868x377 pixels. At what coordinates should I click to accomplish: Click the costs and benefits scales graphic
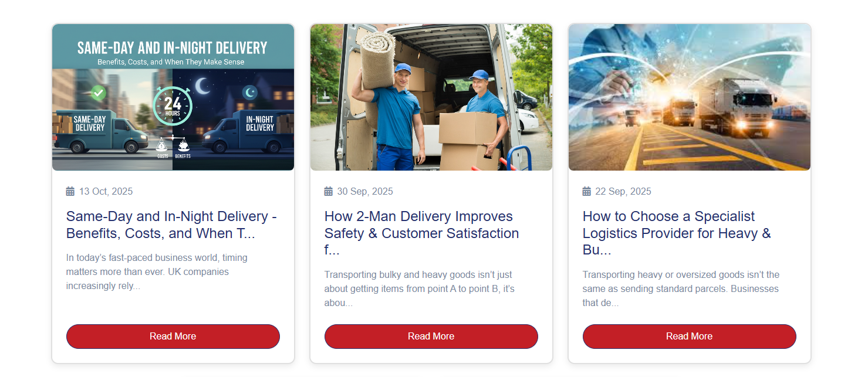(173, 147)
